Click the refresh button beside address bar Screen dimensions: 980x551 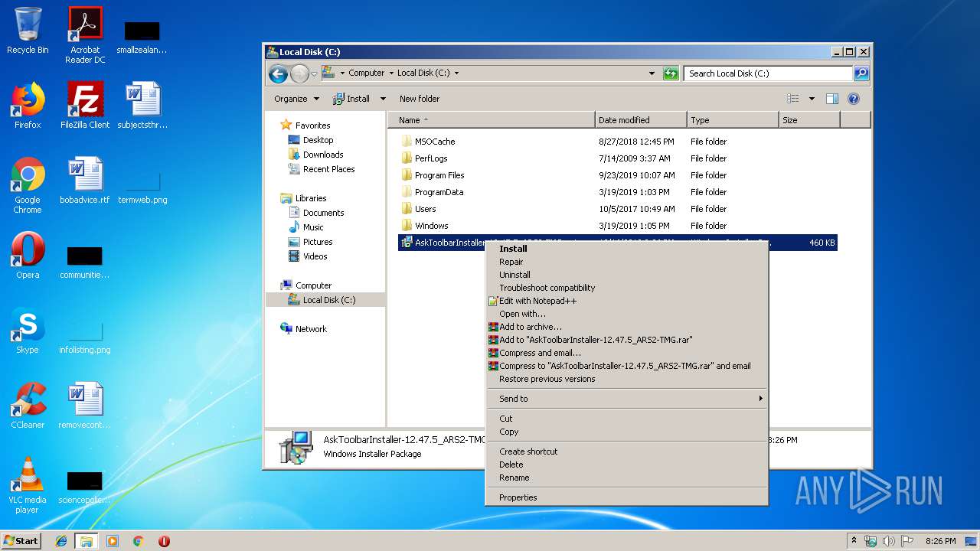tap(671, 73)
